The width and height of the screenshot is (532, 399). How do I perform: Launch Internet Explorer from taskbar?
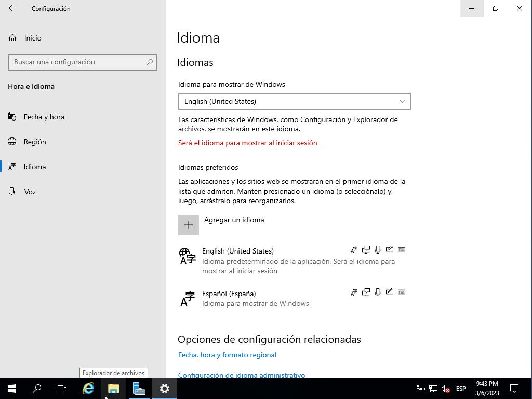pos(88,389)
